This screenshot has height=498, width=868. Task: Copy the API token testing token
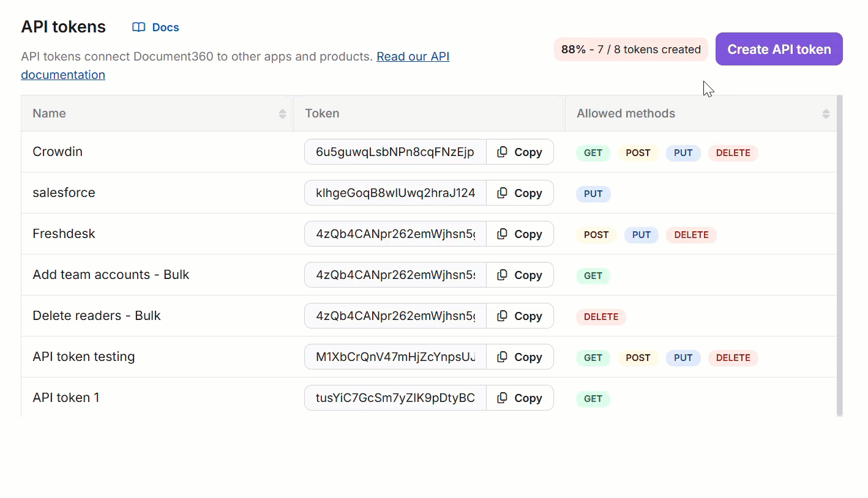tap(520, 357)
